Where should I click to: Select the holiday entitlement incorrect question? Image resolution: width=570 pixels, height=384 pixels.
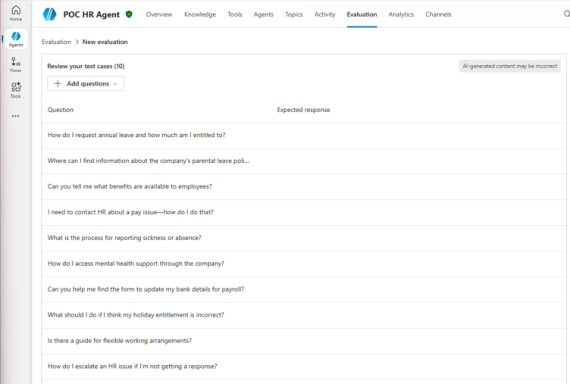tap(304, 315)
